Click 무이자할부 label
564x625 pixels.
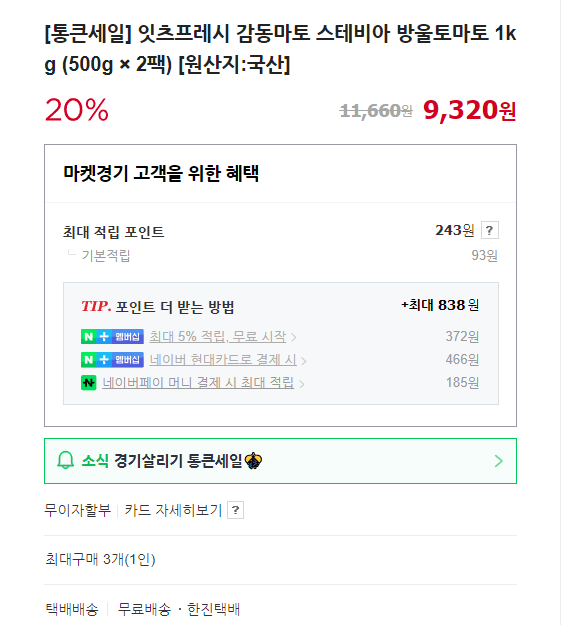pyautogui.click(x=77, y=510)
